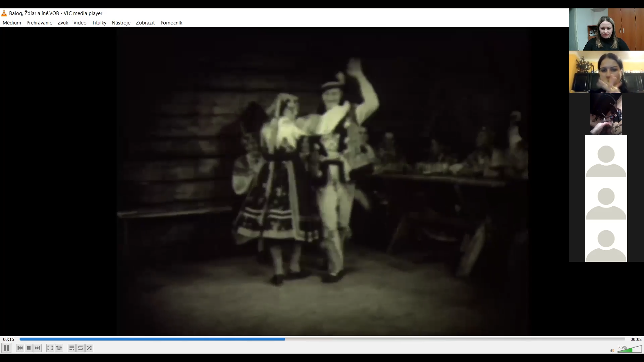
Task: Open the Nástroje menu
Action: 121,23
